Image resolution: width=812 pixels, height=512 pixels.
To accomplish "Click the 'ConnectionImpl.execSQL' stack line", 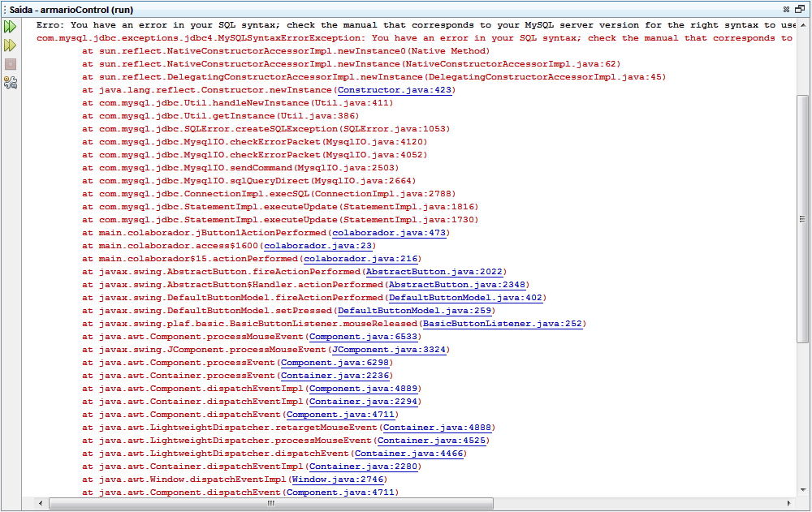I will (x=269, y=194).
